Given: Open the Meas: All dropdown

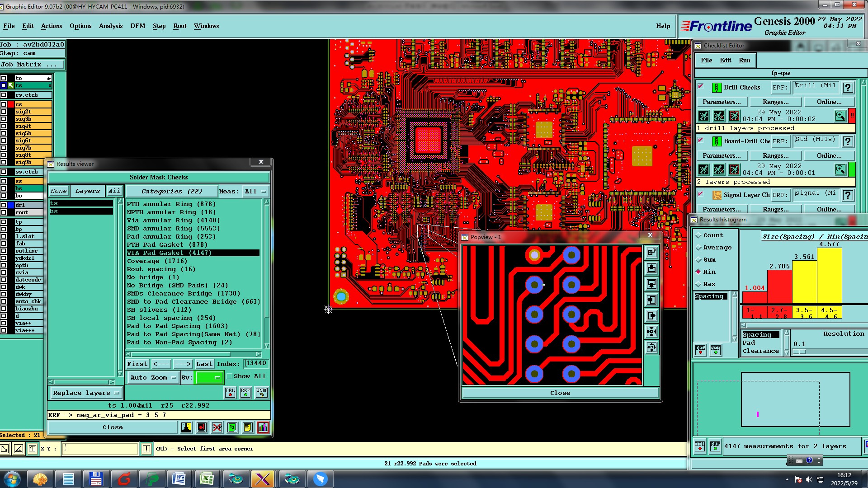Looking at the screenshot, I should [x=256, y=192].
